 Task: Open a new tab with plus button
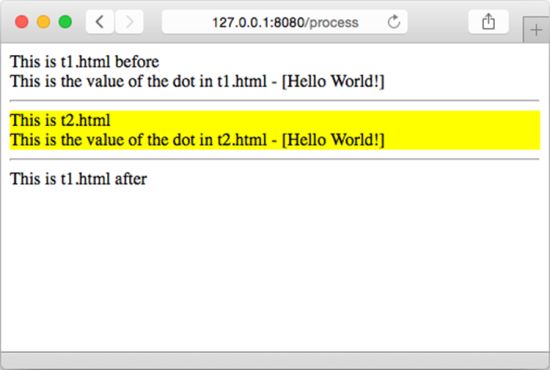pos(536,30)
